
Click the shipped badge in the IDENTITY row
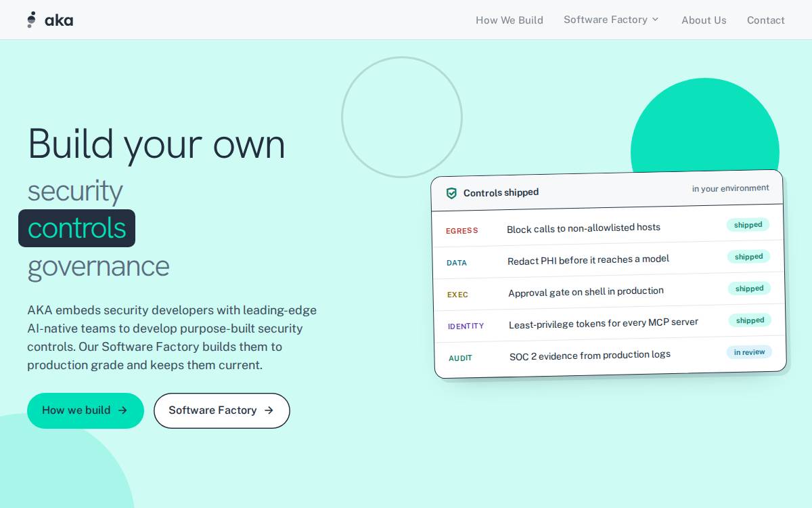[750, 320]
